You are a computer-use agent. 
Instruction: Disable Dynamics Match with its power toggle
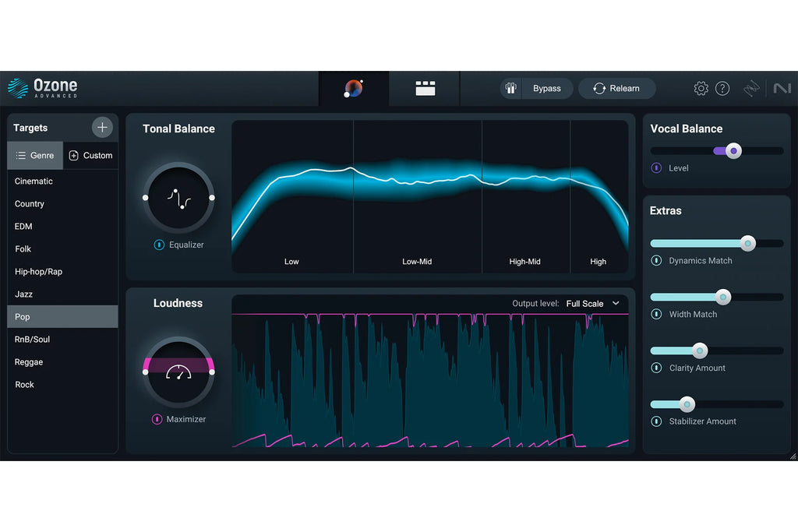[x=657, y=261]
